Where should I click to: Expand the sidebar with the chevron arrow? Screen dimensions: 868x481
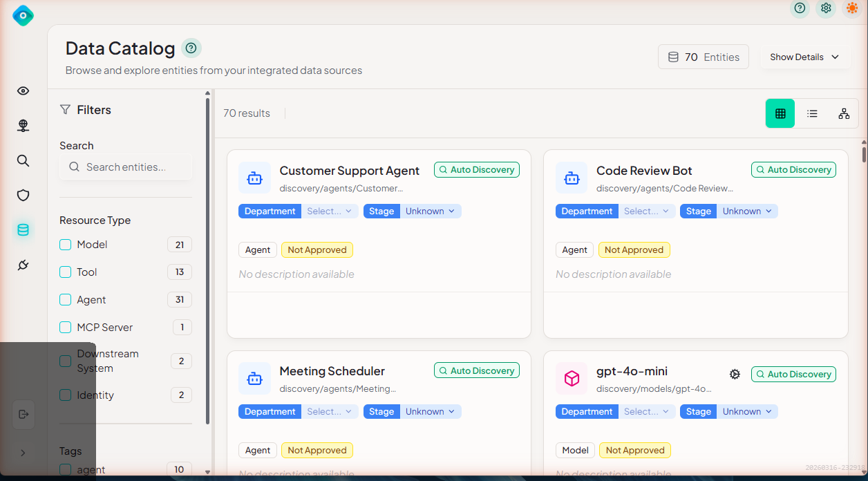click(x=23, y=453)
